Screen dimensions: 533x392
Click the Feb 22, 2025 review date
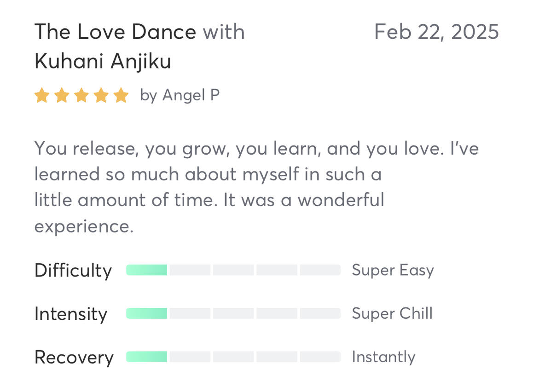(x=436, y=32)
